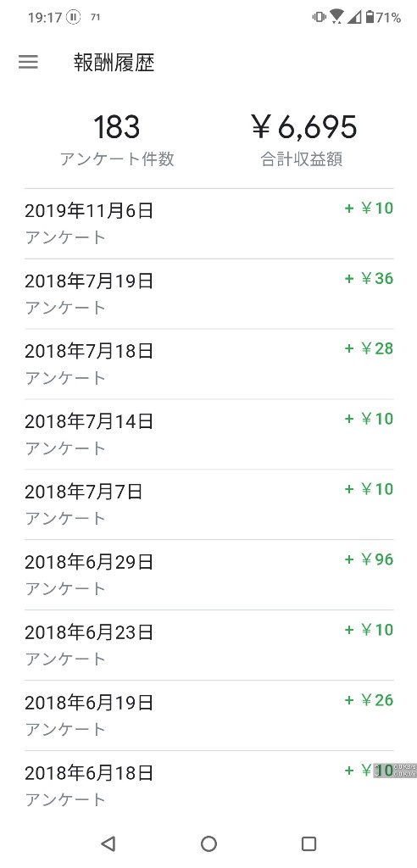The height and width of the screenshot is (868, 417).
Task: Tap the ¥6,695 total earnings figure
Action: pos(303,127)
